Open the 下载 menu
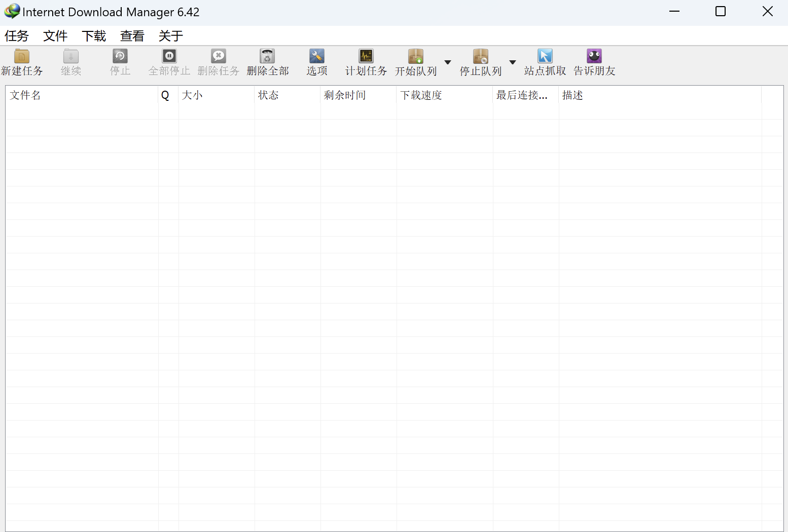This screenshot has width=788, height=532. pos(94,36)
